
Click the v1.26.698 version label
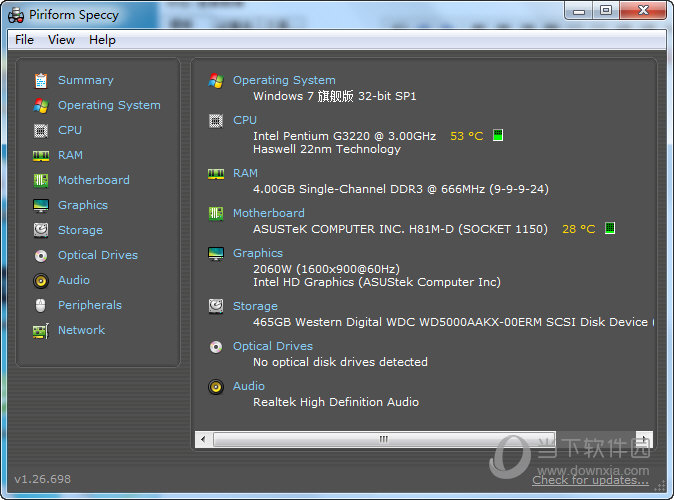point(43,479)
